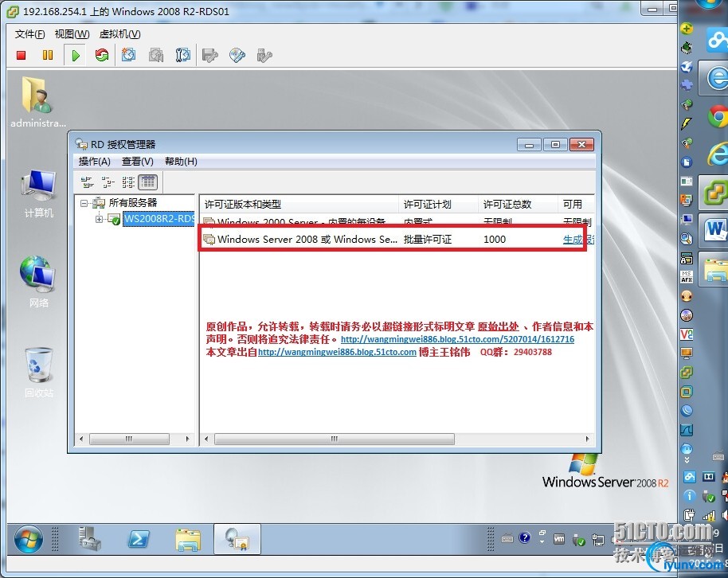The height and width of the screenshot is (578, 728).
Task: Sort by the 可用 column header
Action: pyautogui.click(x=576, y=205)
